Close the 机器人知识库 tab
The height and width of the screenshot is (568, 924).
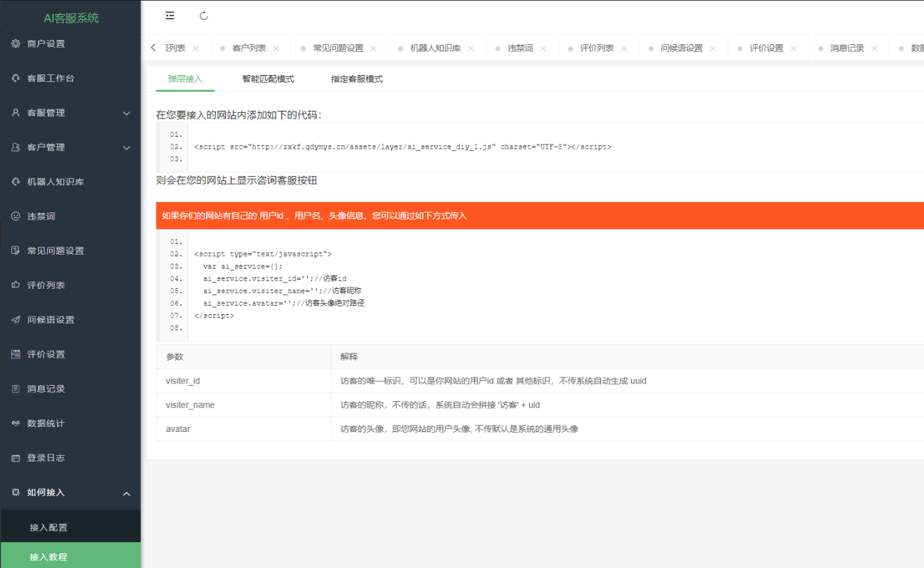(x=471, y=48)
